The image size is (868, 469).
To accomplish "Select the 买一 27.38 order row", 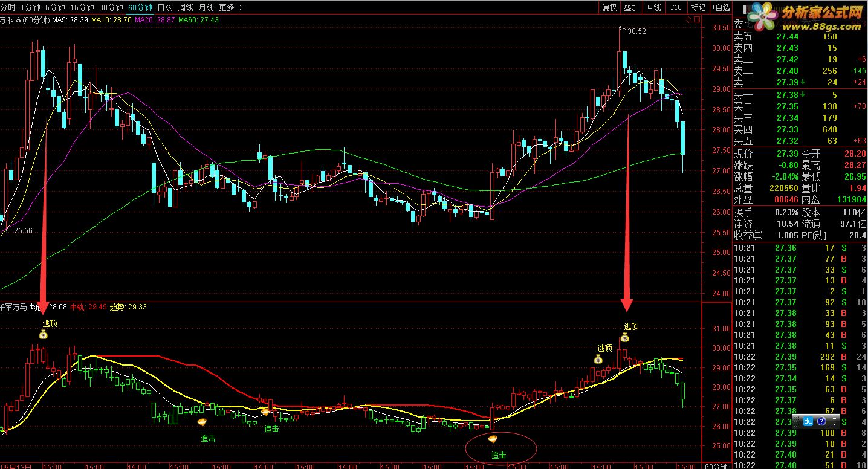I will (800, 95).
